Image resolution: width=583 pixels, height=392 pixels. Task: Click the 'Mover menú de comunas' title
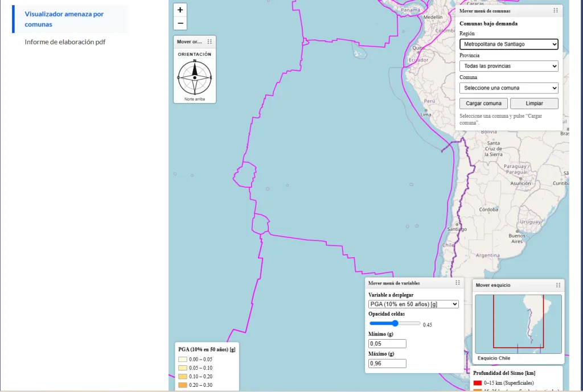point(485,11)
